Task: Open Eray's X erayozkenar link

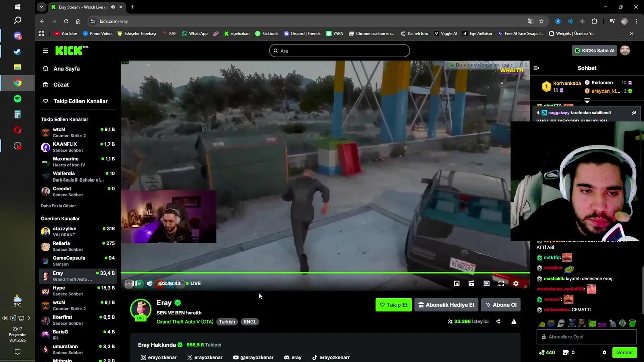Action: click(205, 358)
